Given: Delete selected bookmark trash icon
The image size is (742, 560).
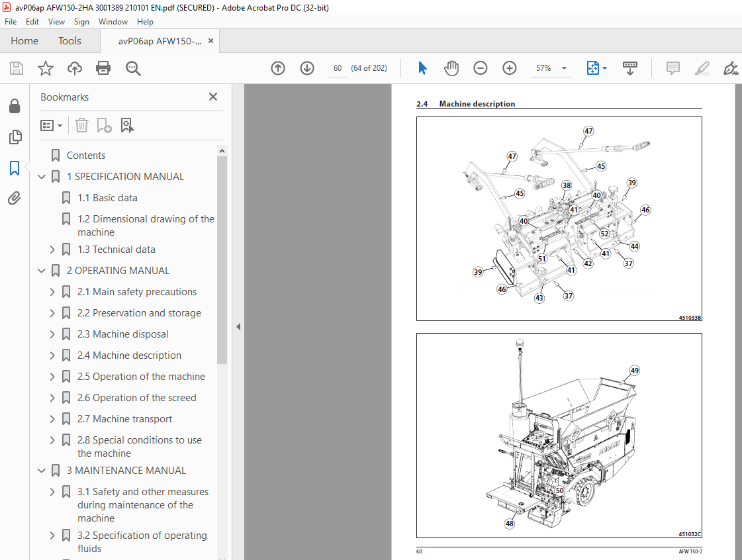Looking at the screenshot, I should click(81, 126).
